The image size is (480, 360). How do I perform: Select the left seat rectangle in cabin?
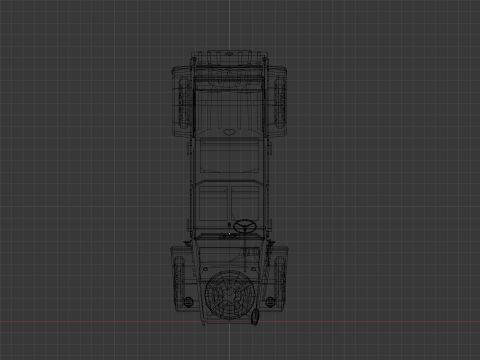tap(213, 203)
